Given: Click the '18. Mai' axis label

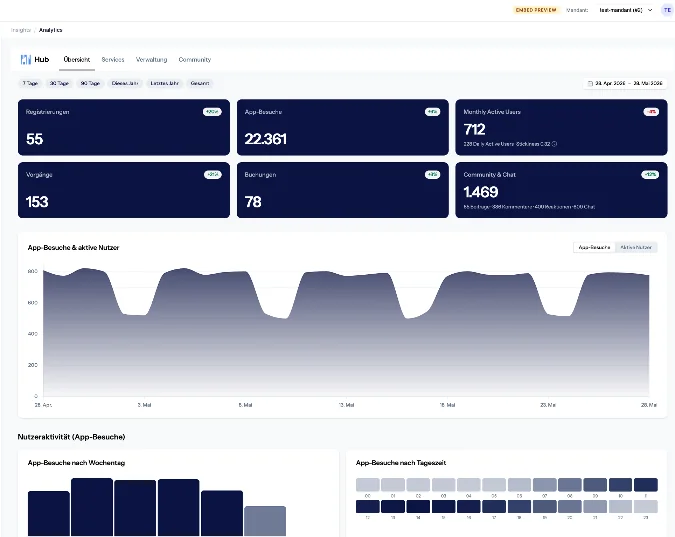Looking at the screenshot, I should coord(447,405).
